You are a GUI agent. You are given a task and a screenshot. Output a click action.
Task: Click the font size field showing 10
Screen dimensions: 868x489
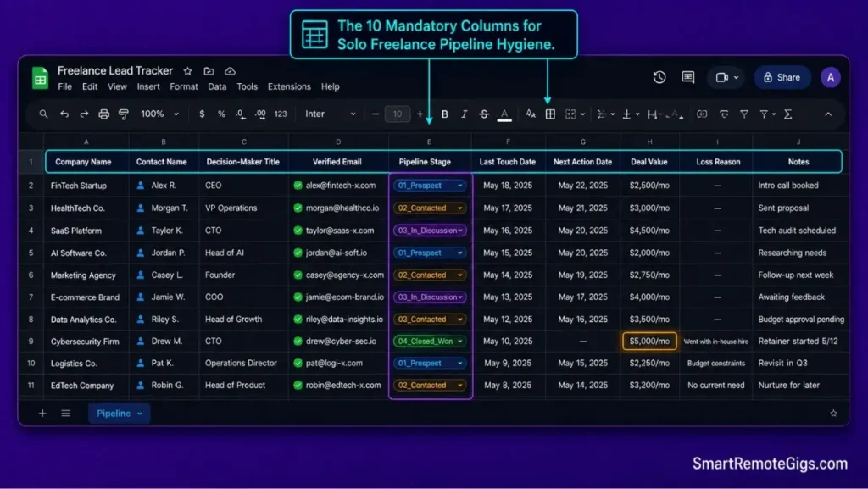click(x=398, y=114)
